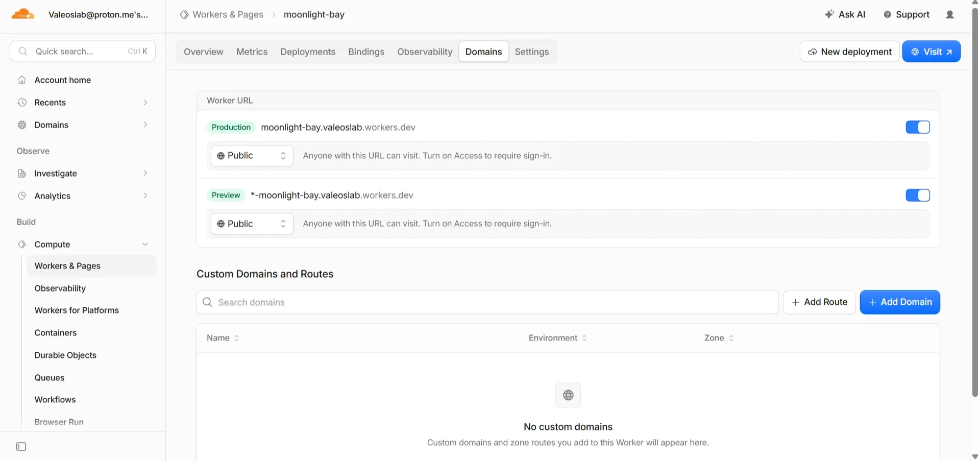Click the user profile icon
The width and height of the screenshot is (980, 461).
pos(949,15)
